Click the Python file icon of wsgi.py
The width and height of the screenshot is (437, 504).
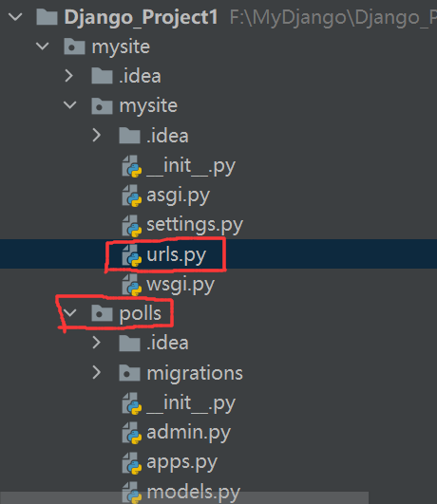132,285
